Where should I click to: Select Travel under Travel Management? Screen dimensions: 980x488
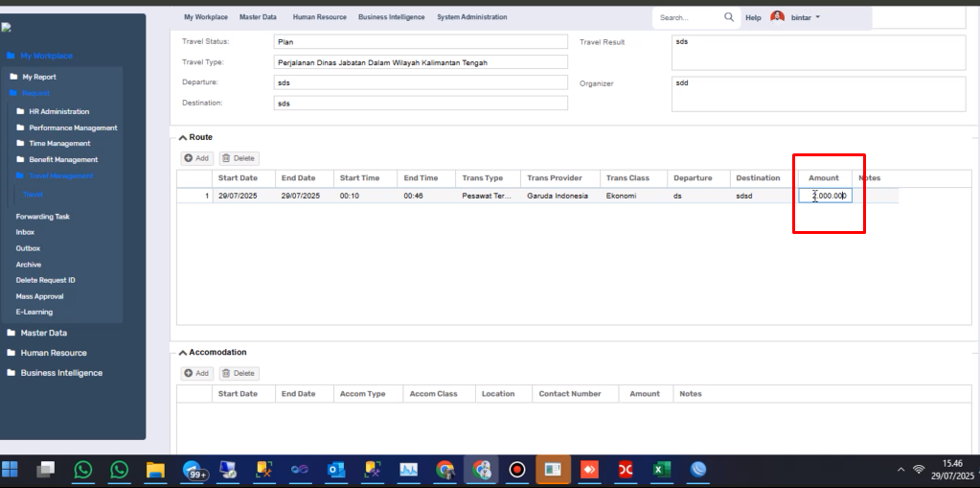click(34, 194)
